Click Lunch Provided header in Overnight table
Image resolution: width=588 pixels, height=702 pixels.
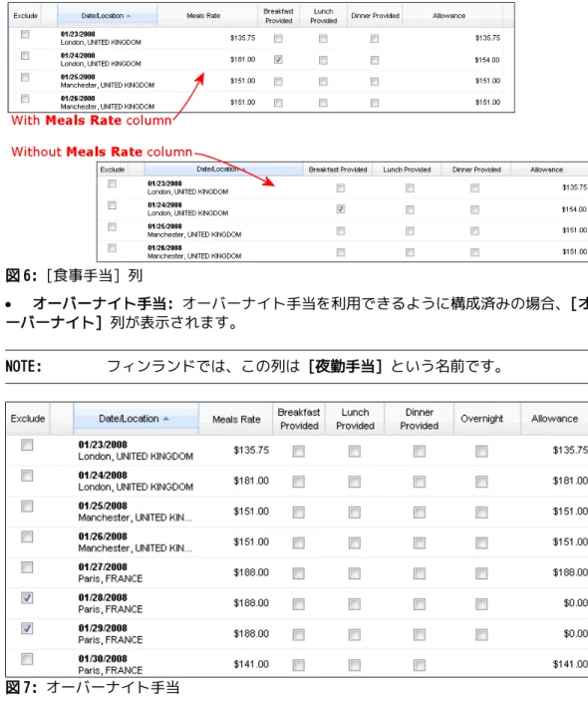point(356,419)
